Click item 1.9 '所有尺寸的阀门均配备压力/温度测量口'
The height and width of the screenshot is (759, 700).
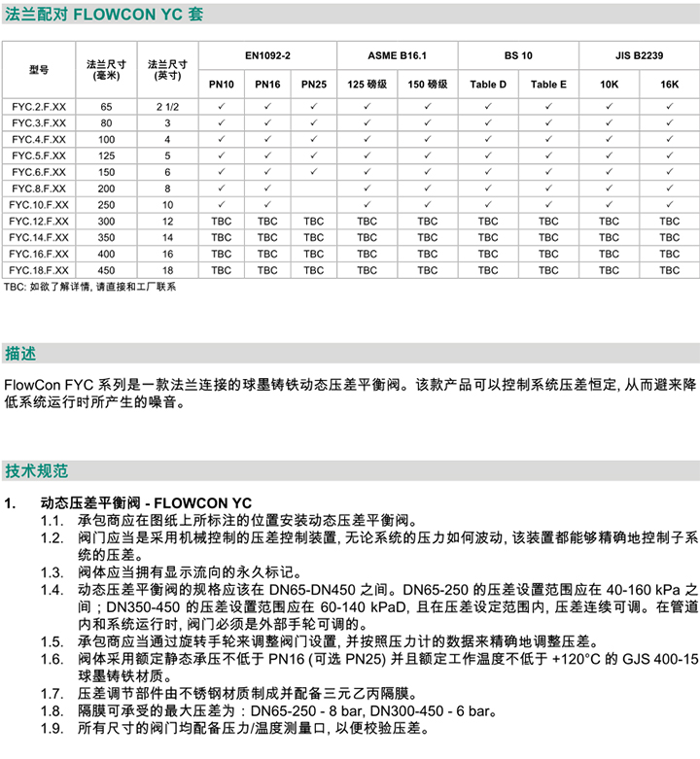click(x=254, y=728)
